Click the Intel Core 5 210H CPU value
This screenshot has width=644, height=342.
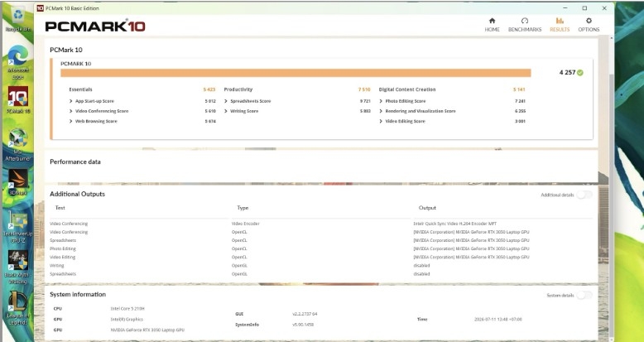click(127, 309)
